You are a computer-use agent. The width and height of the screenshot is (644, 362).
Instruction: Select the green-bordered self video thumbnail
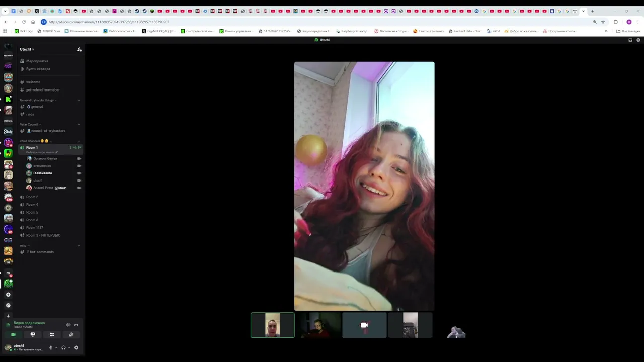tap(273, 325)
